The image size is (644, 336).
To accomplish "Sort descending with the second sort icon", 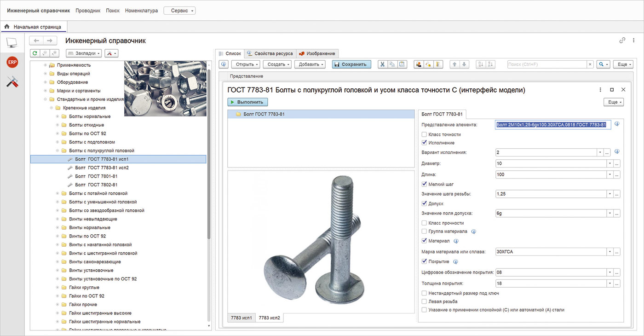I will click(491, 64).
